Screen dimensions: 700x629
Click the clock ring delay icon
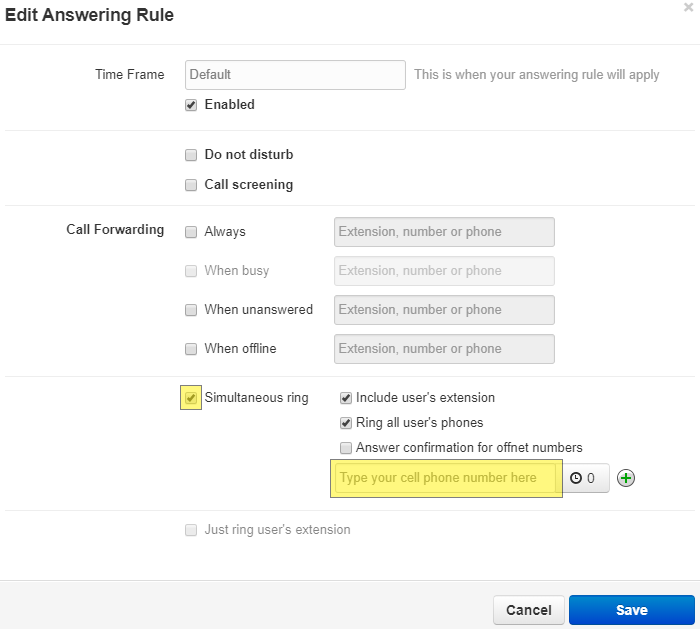coord(576,478)
